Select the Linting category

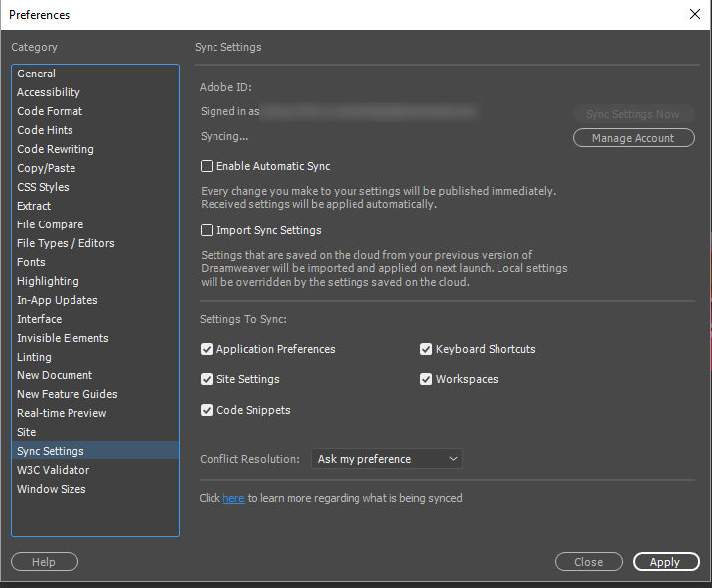pos(95,357)
